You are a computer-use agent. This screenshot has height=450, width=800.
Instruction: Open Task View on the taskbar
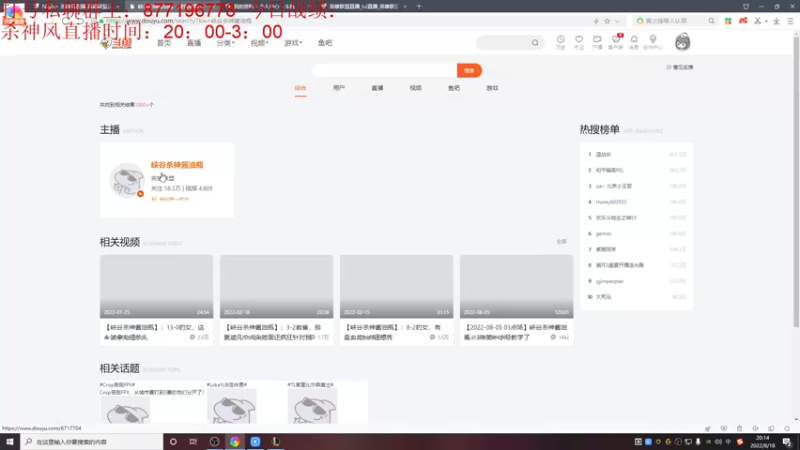[193, 442]
